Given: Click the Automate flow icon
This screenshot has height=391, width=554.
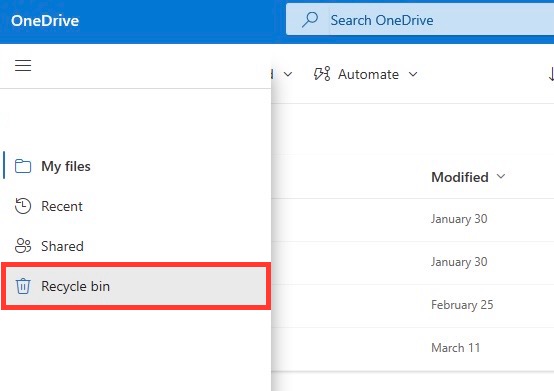Looking at the screenshot, I should pyautogui.click(x=322, y=74).
